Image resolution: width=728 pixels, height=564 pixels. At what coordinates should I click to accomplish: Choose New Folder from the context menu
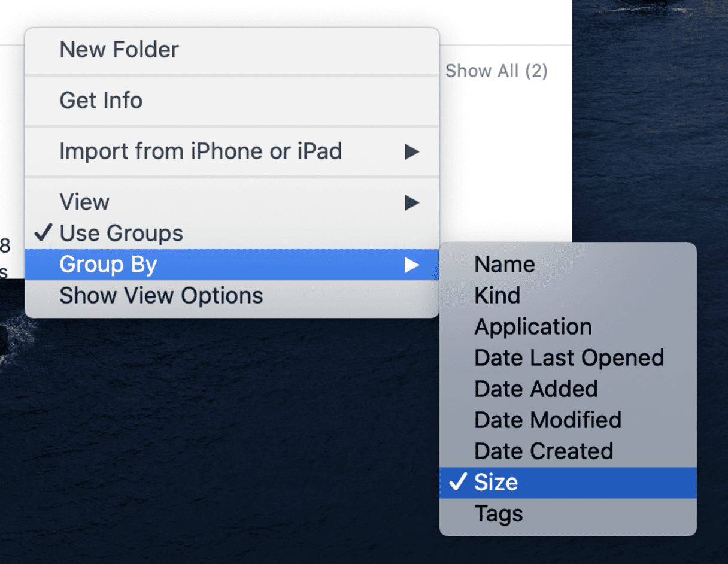pos(119,50)
